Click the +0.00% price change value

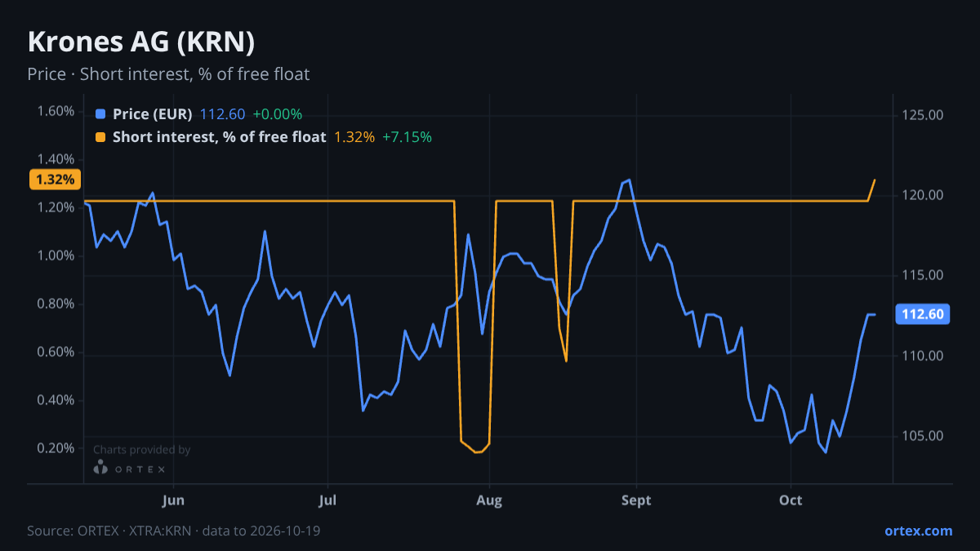[277, 114]
